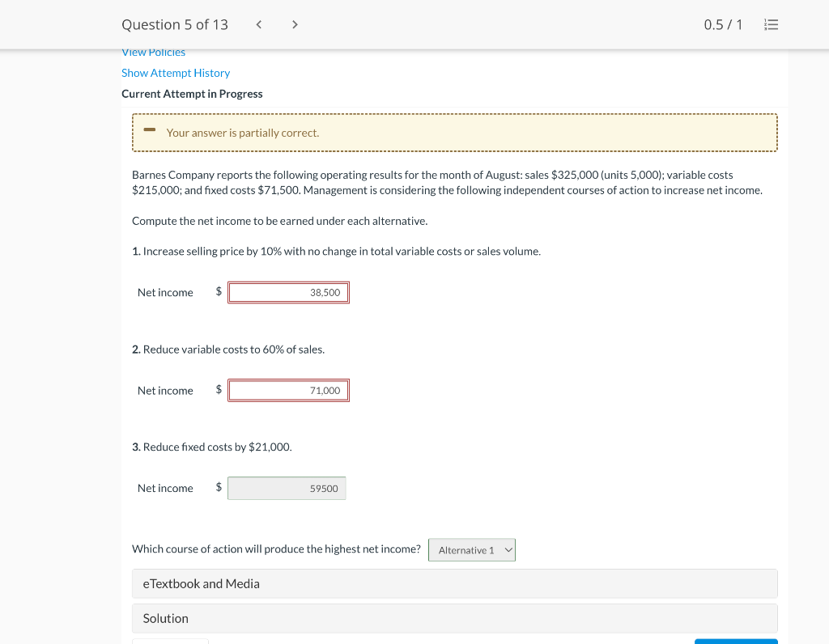Click '2. Reduce variable costs to 60% of sales.'
The image size is (829, 644).
(228, 350)
